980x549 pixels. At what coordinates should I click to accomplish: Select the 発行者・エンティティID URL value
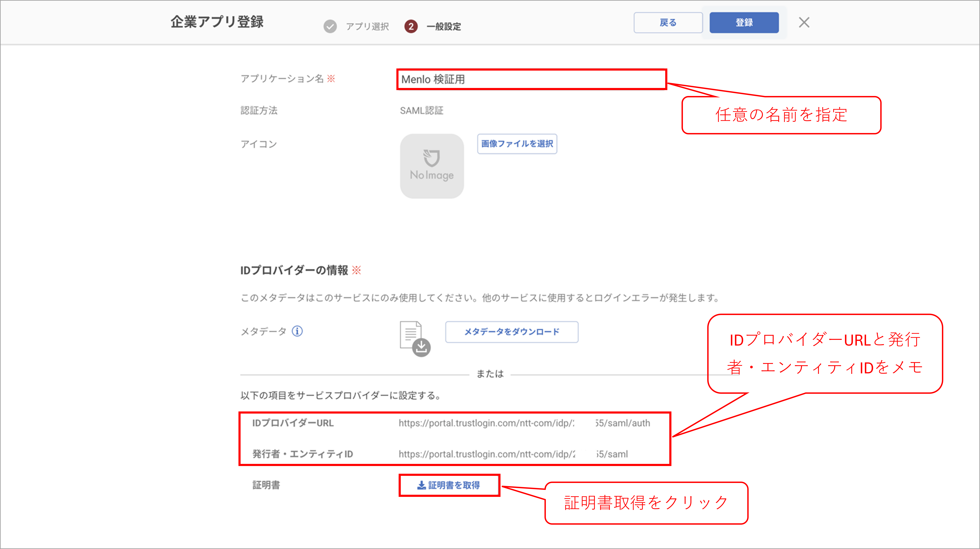(513, 454)
